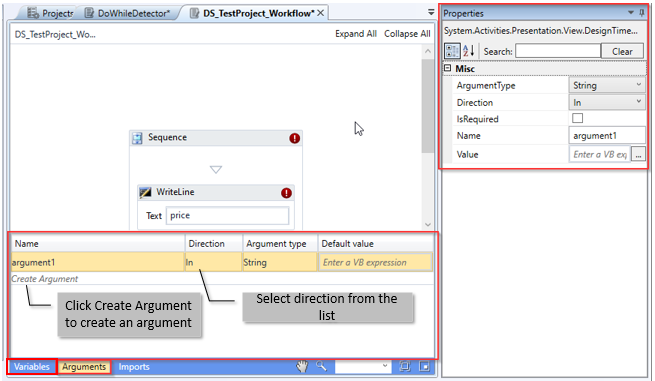Open the Arguments panel tab
This screenshot has height=381, width=655.
click(x=84, y=366)
